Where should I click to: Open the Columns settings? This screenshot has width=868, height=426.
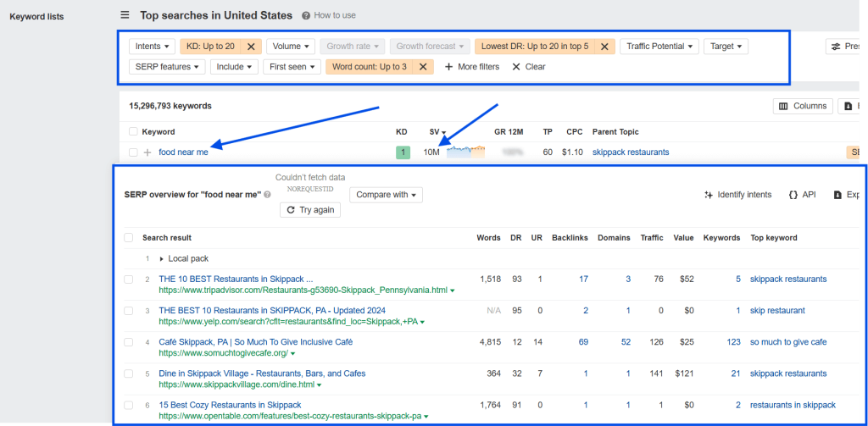tap(803, 106)
